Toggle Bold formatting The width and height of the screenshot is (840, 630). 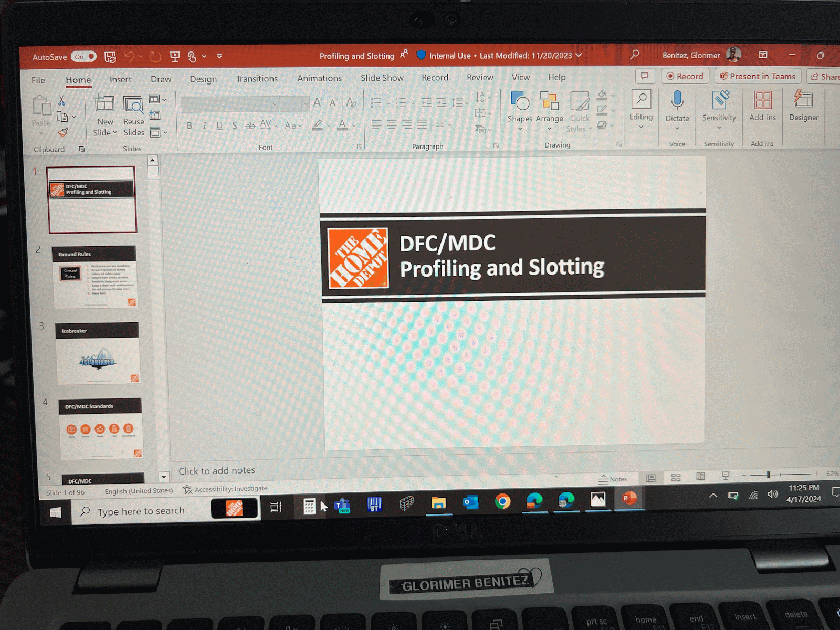[189, 125]
